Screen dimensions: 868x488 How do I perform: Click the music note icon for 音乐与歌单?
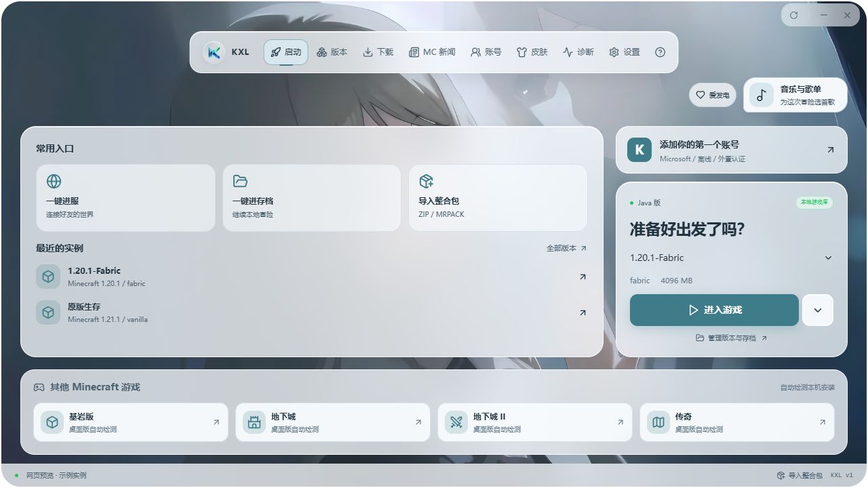coord(761,95)
